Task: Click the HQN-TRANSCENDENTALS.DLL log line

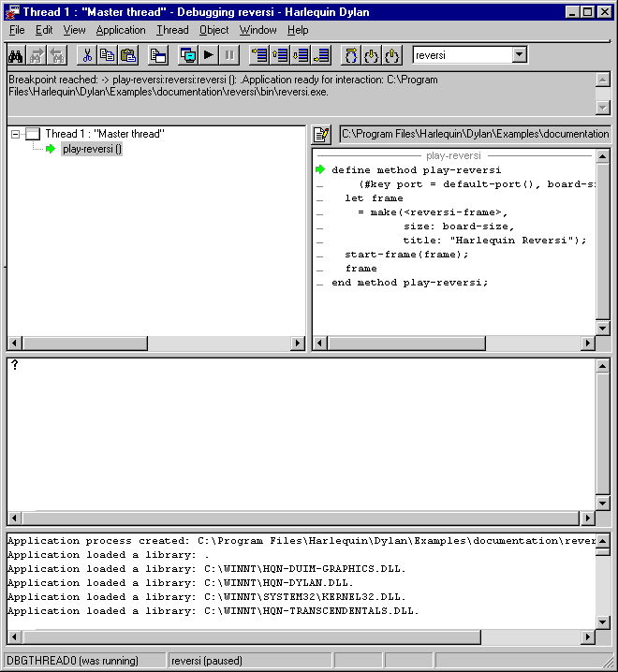Action: tap(213, 611)
